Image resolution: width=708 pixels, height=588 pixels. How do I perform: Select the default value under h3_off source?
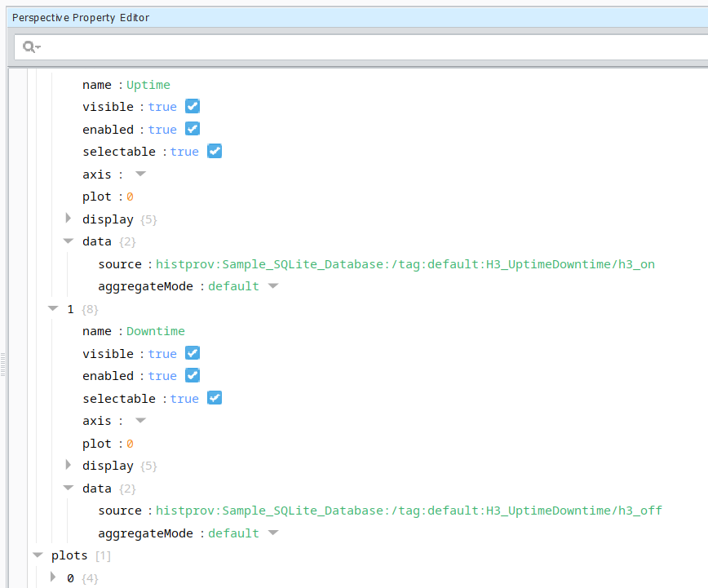[x=233, y=533]
